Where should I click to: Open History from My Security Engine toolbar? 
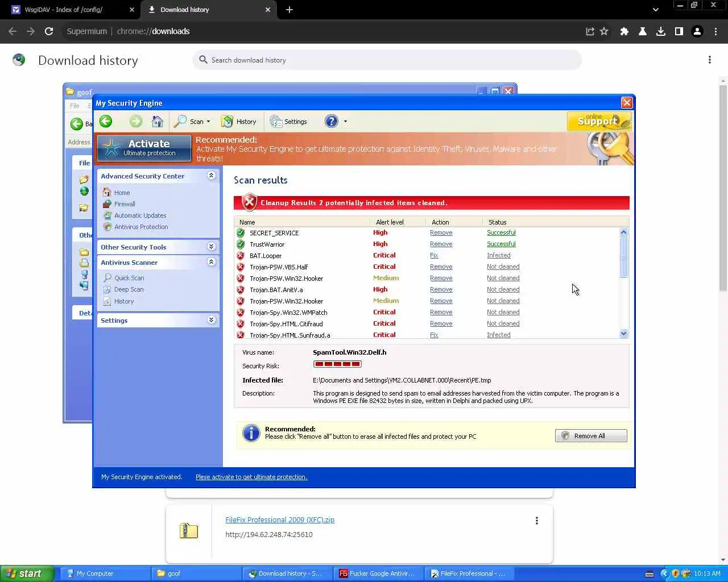239,122
